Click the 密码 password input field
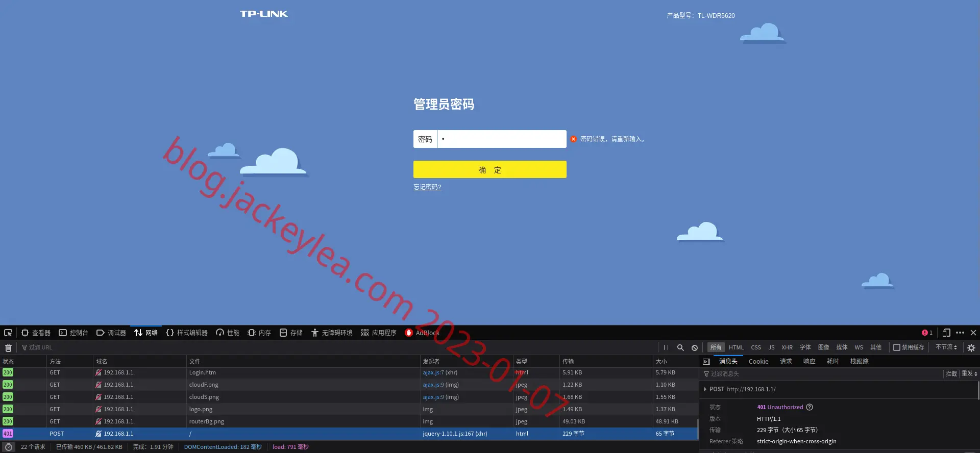The height and width of the screenshot is (453, 980). coord(502,139)
